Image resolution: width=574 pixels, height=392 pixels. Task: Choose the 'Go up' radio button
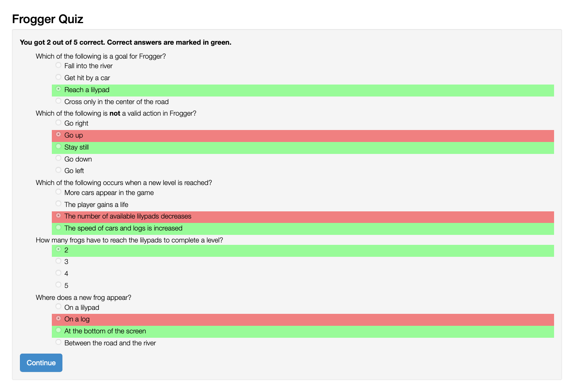click(x=59, y=134)
